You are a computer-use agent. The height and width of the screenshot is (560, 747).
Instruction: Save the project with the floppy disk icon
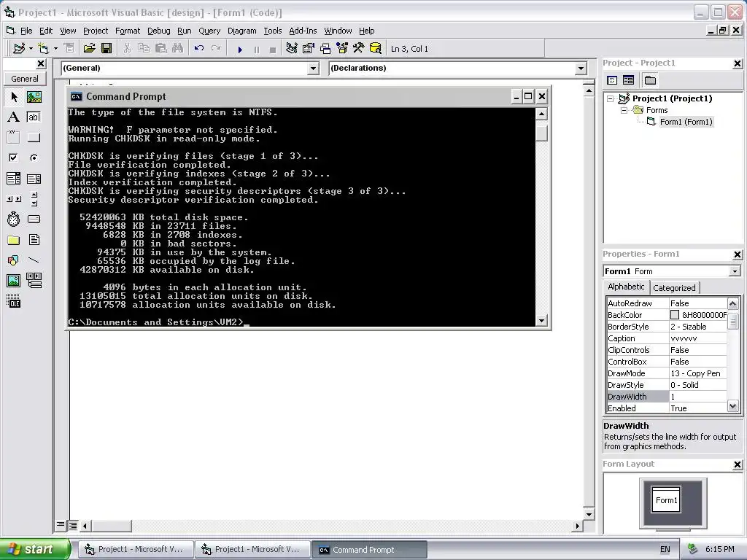pyautogui.click(x=107, y=48)
